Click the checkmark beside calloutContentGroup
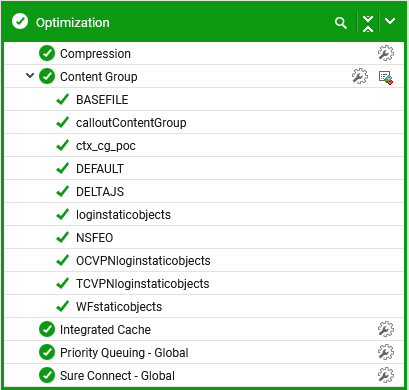 coord(63,122)
